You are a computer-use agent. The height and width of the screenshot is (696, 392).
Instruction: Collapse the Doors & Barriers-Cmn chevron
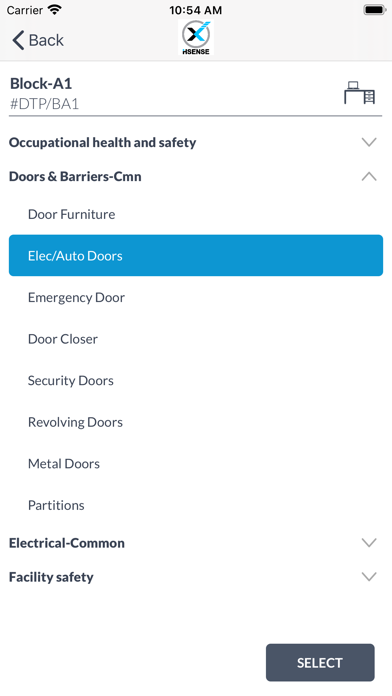pos(369,176)
